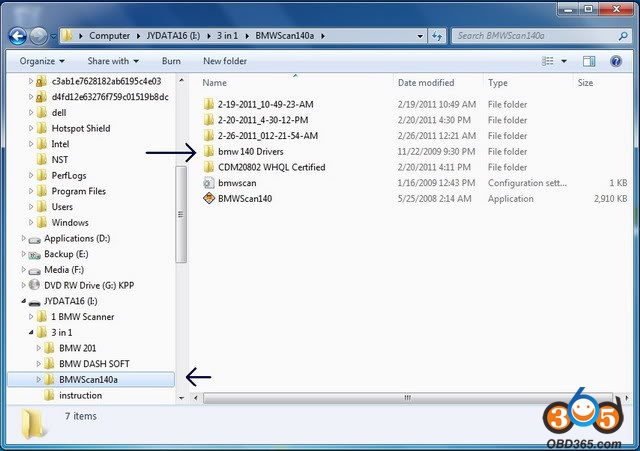The image size is (640, 451).
Task: Click the Refresh button beside address bar
Action: pyautogui.click(x=437, y=36)
